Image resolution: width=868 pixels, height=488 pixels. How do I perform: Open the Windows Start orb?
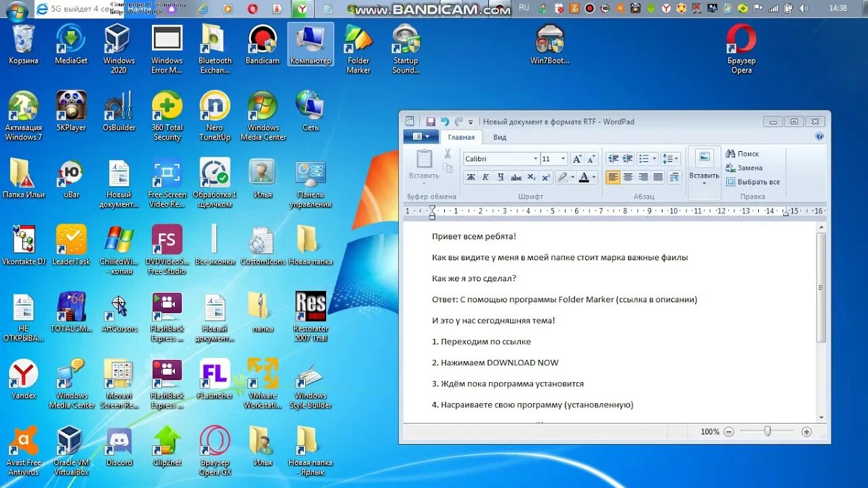(x=16, y=9)
